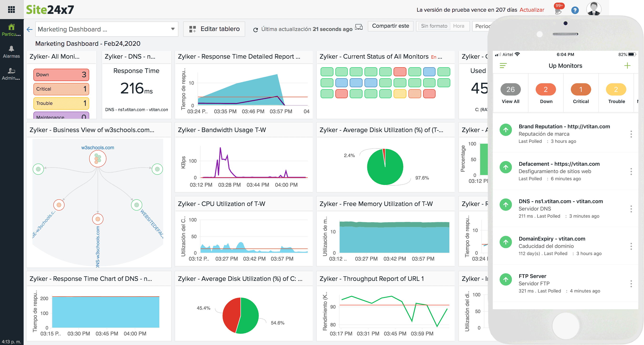Tap the hamburger menu icon in the phone app
Image resolution: width=644 pixels, height=345 pixels.
(x=503, y=66)
